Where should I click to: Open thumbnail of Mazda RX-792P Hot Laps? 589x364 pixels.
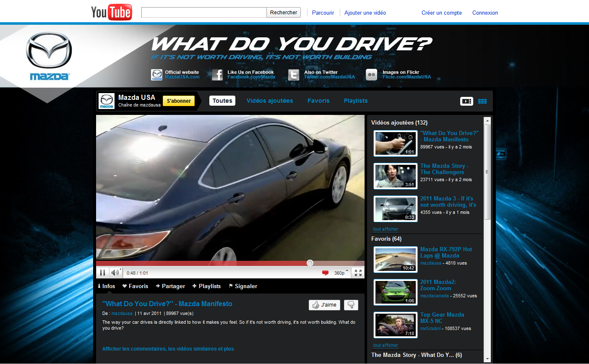click(395, 259)
